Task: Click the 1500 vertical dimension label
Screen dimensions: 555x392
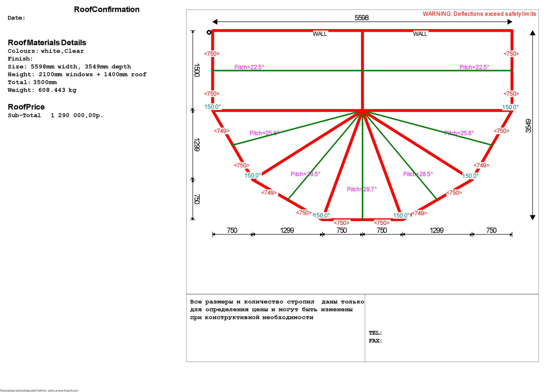Action: coord(197,70)
